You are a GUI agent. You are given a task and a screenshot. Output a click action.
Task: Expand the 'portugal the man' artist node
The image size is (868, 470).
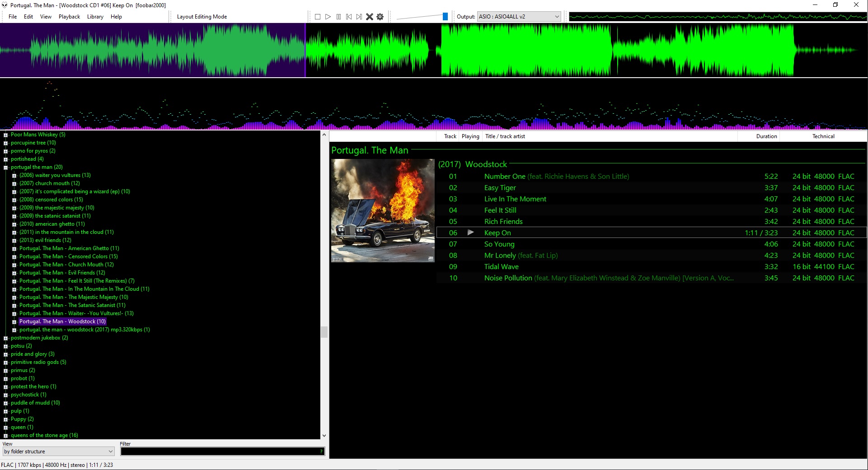point(5,167)
